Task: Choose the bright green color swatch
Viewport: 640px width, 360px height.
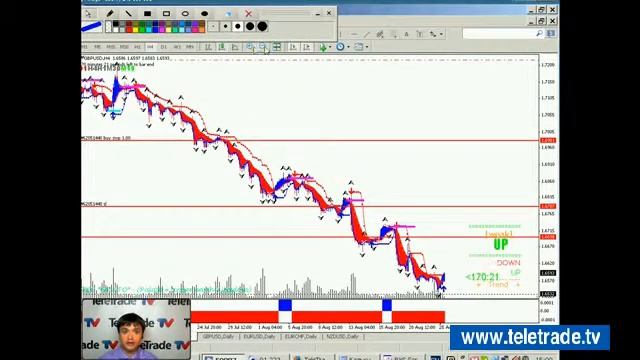Action: tap(142, 30)
